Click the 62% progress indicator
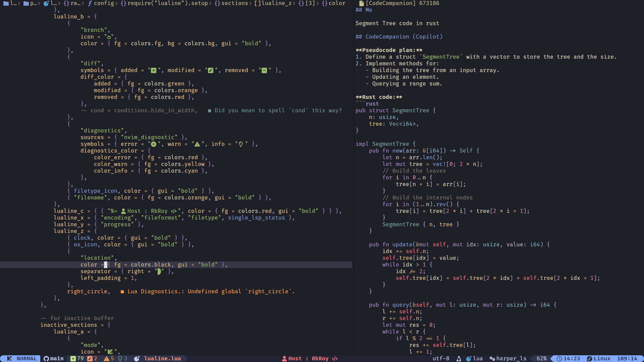This screenshot has height=362, width=644. point(541,359)
